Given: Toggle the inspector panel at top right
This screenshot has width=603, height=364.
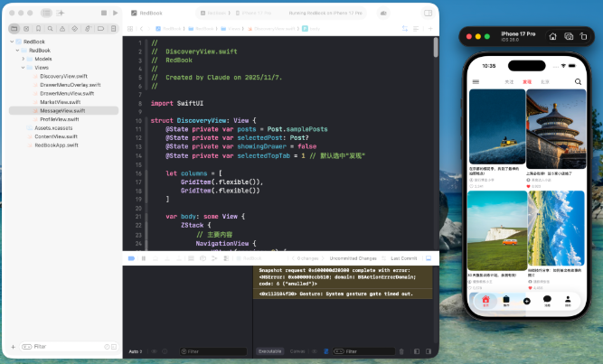Looking at the screenshot, I should coord(428,13).
